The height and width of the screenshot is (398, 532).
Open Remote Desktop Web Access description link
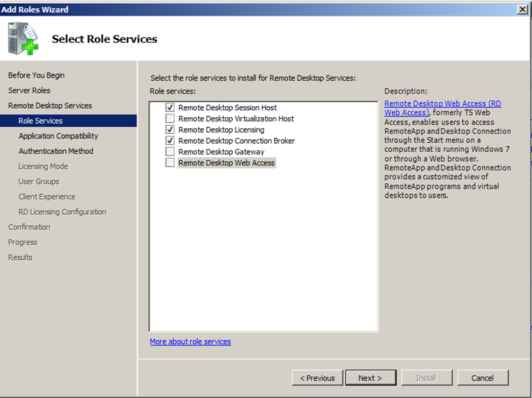[x=443, y=108]
